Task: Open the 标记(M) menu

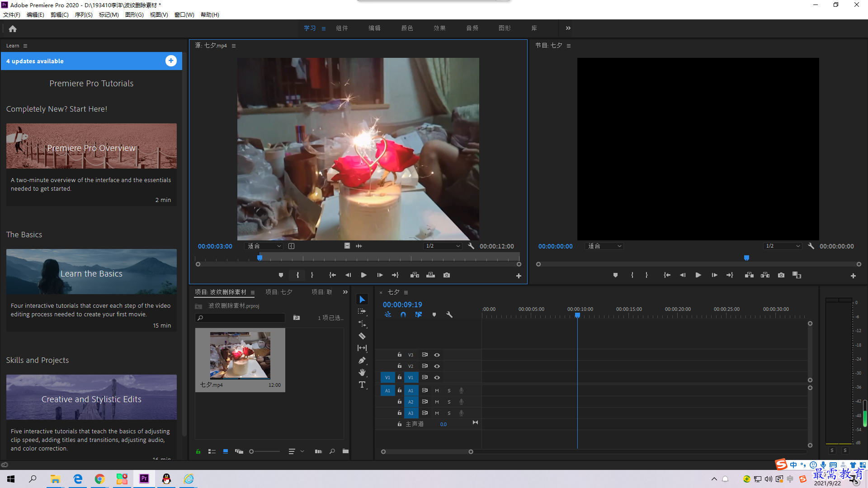Action: (108, 15)
